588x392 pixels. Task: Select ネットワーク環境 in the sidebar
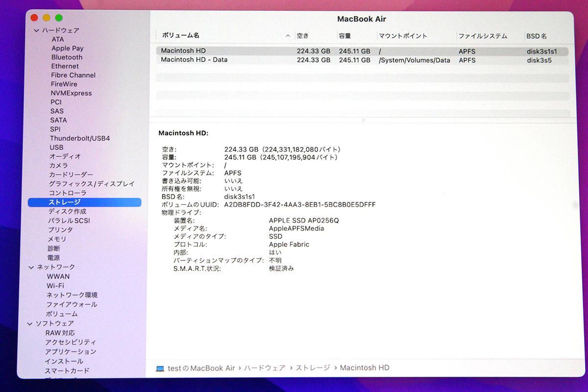[72, 295]
